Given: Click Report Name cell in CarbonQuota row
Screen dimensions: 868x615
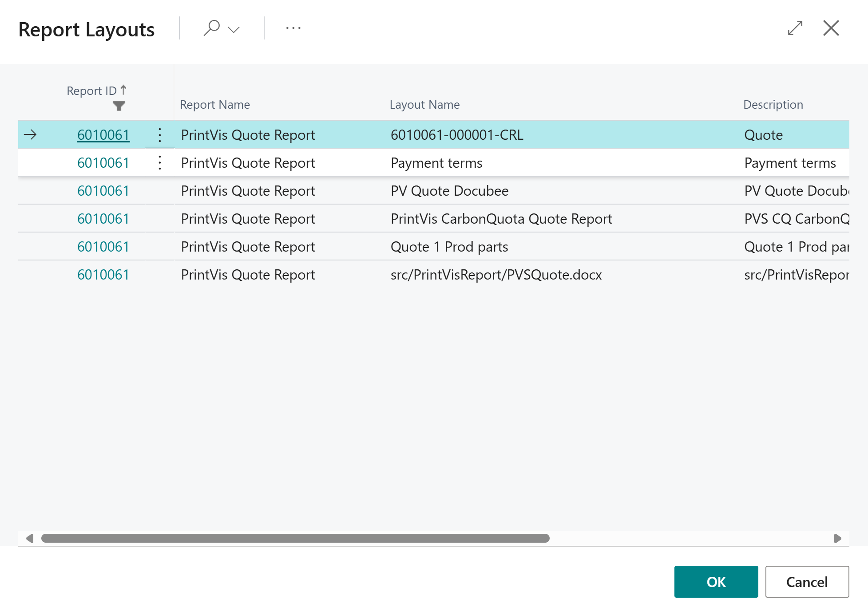Looking at the screenshot, I should pyautogui.click(x=248, y=219).
